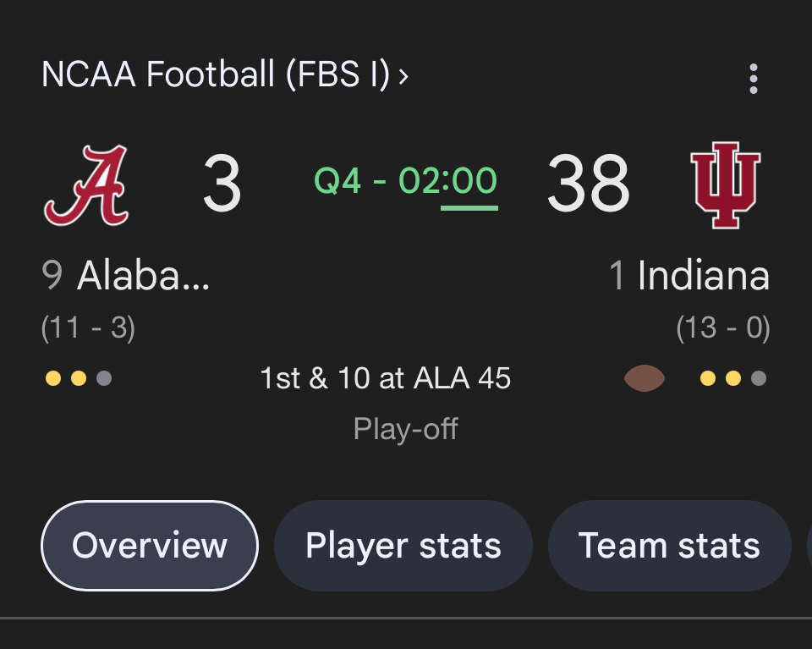Expand the chevron beside NCAA Football (FBS I)

click(403, 76)
